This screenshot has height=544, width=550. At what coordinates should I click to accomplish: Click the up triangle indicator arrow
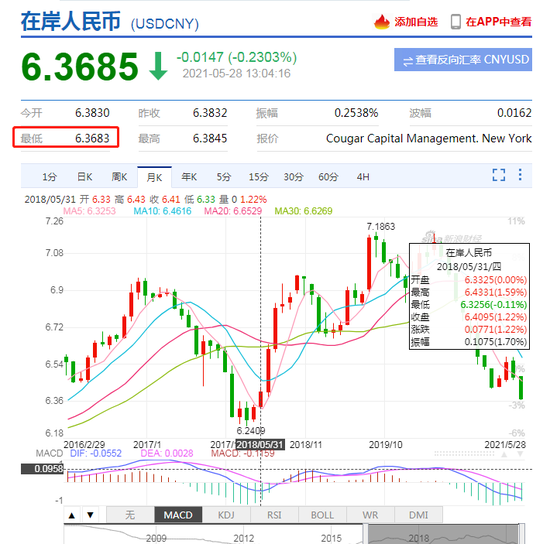tap(72, 515)
